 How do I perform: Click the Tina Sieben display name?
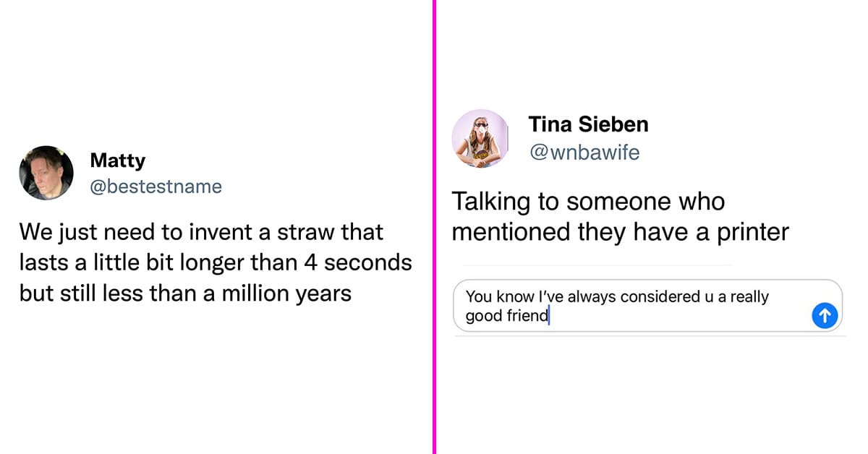click(588, 124)
